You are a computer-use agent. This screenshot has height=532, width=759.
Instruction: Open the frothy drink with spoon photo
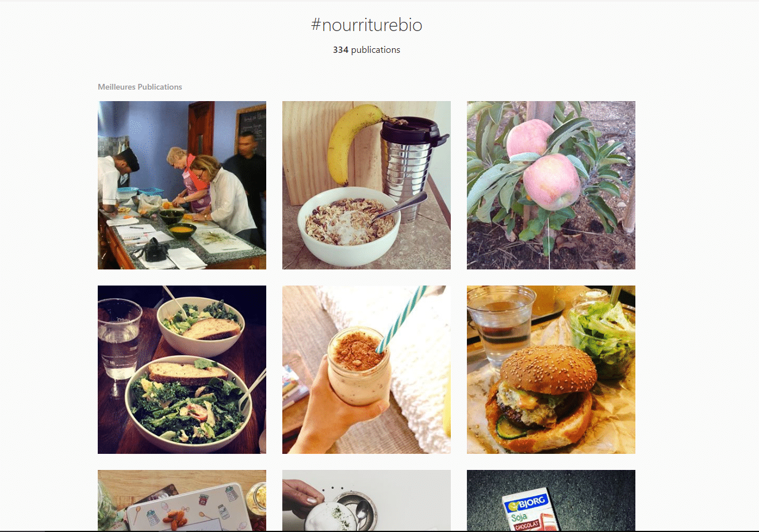366,500
